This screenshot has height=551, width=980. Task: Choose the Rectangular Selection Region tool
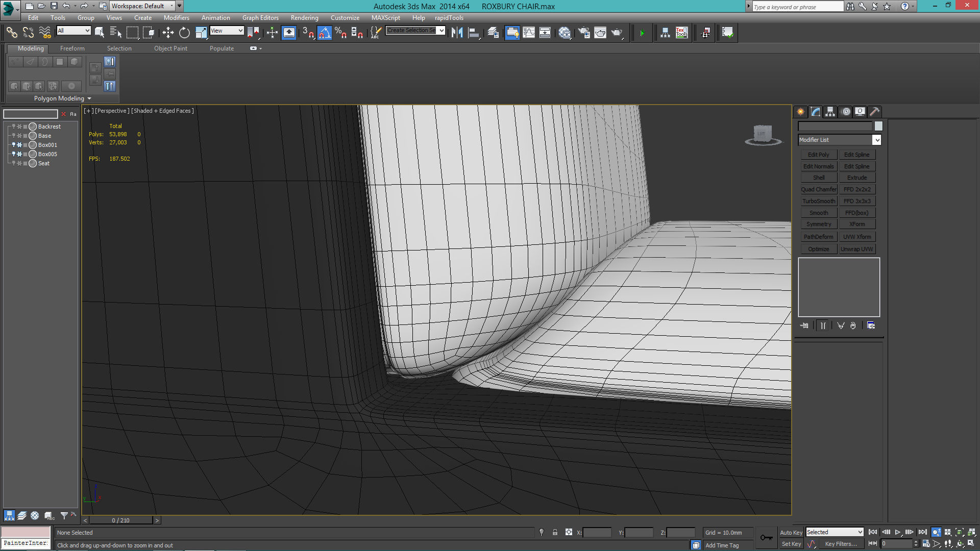tap(132, 33)
